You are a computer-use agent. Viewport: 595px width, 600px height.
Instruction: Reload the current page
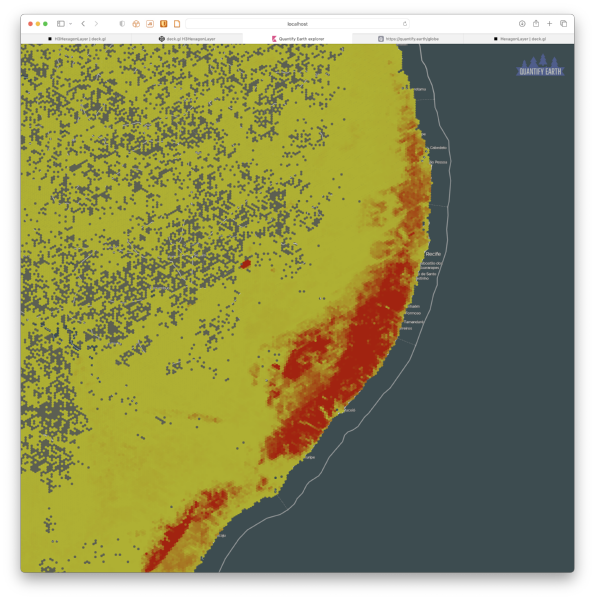405,24
